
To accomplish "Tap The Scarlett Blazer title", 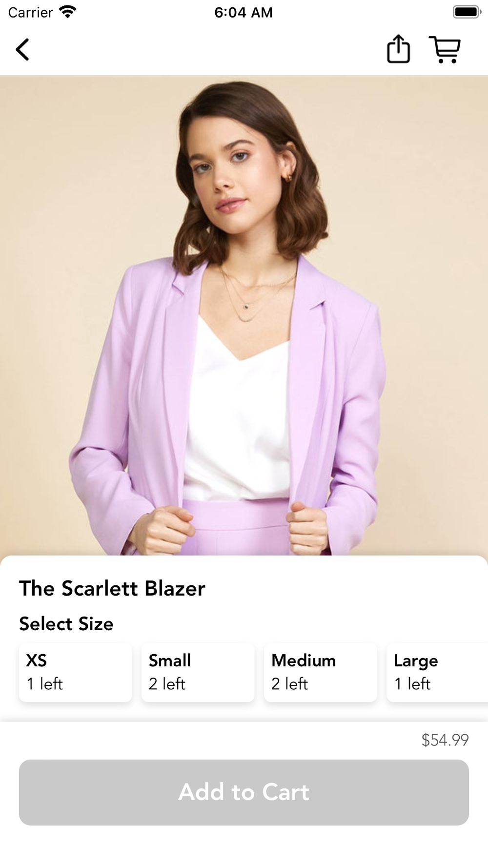I will pos(112,588).
